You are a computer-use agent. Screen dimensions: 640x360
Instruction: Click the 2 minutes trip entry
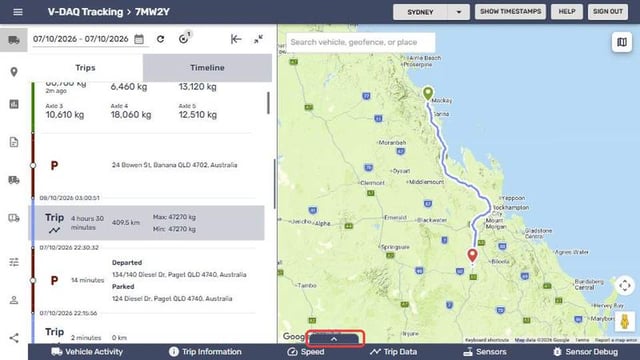tap(86, 338)
